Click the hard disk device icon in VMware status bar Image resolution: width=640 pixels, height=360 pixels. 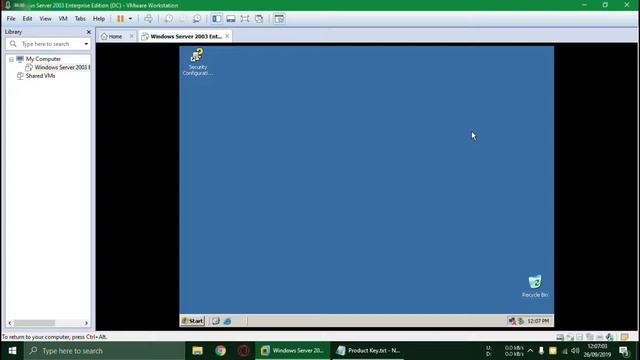click(x=560, y=337)
